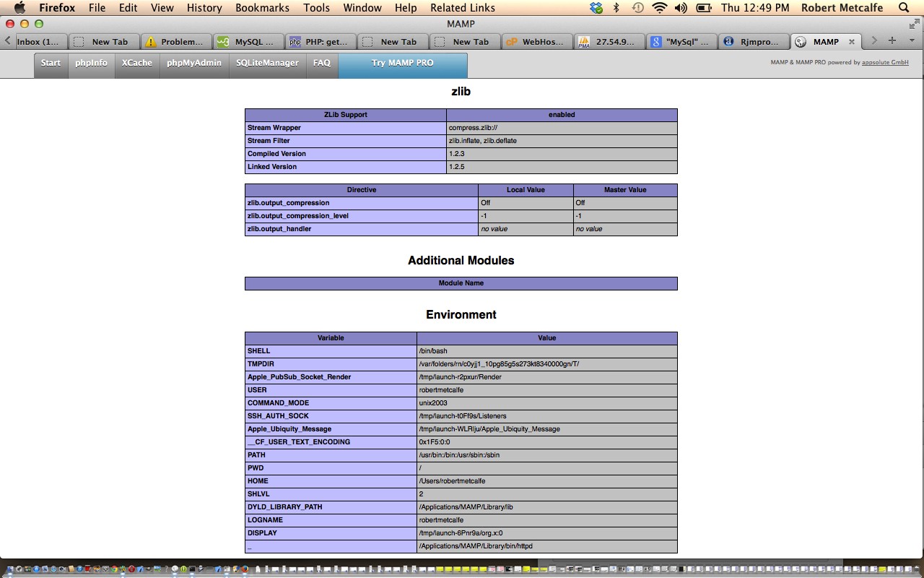This screenshot has width=924, height=578.
Task: Click the DYLD_LIBRARY_PATH variable cell
Action: point(331,507)
